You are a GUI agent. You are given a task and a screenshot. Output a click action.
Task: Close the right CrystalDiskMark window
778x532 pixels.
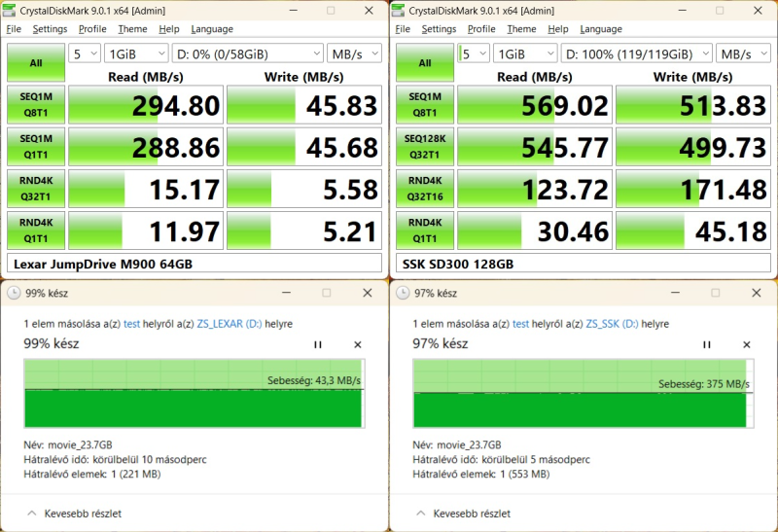[758, 10]
